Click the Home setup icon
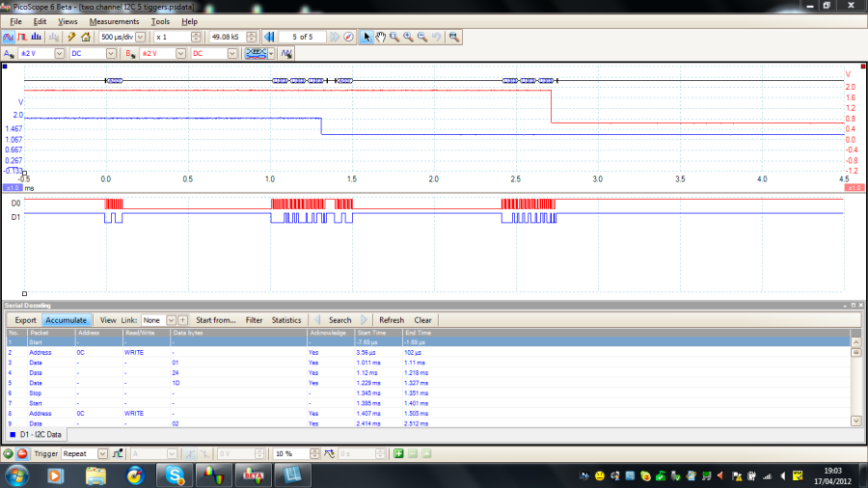Image resolution: width=868 pixels, height=488 pixels. (x=86, y=37)
